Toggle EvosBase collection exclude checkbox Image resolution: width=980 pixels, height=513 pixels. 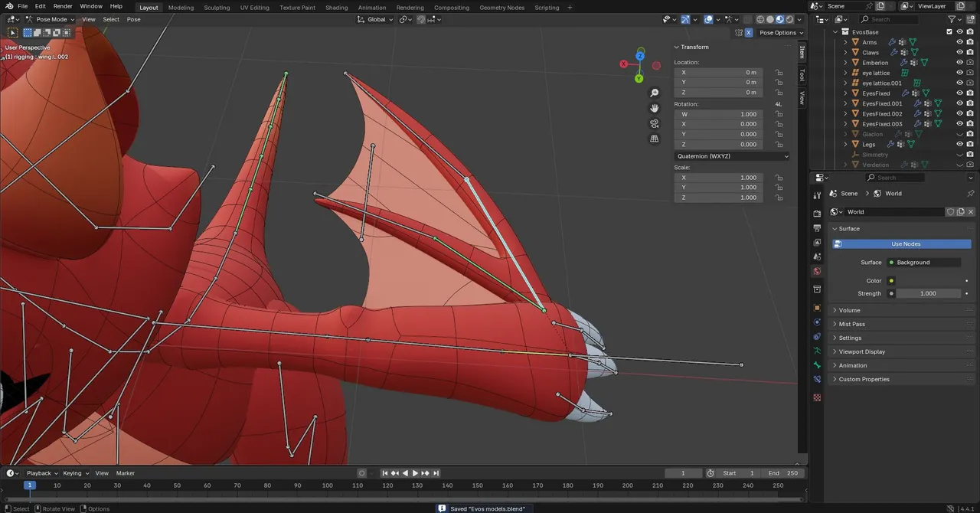coord(949,32)
